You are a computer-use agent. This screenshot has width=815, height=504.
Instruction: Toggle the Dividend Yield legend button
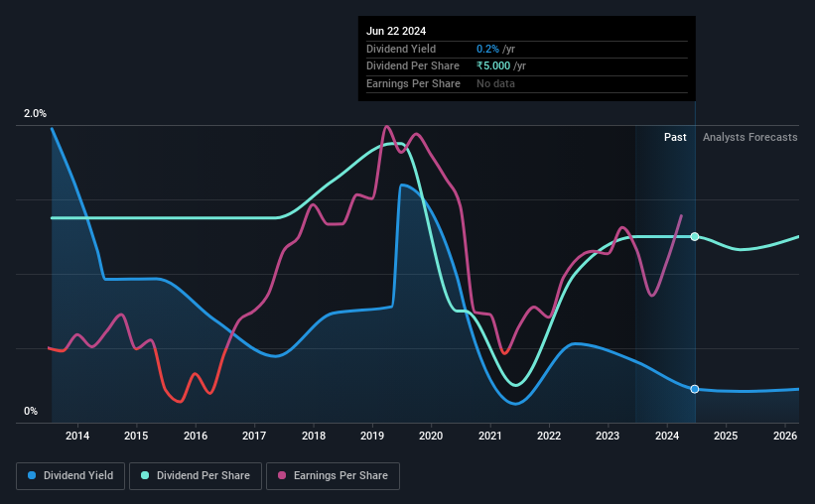click(70, 476)
